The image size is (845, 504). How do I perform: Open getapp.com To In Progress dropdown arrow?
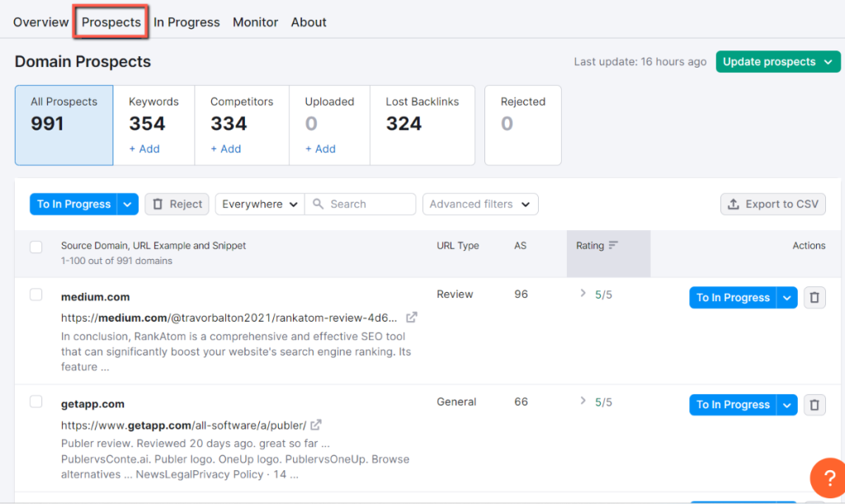click(786, 404)
